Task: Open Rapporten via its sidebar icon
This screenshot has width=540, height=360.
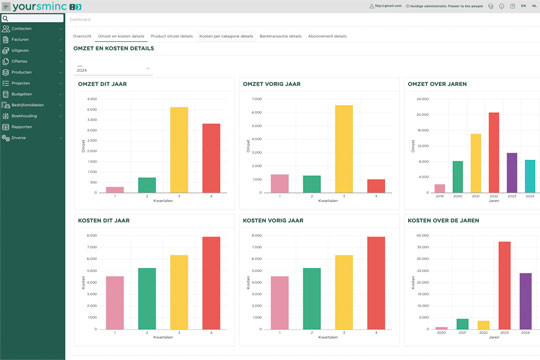Action: point(6,127)
